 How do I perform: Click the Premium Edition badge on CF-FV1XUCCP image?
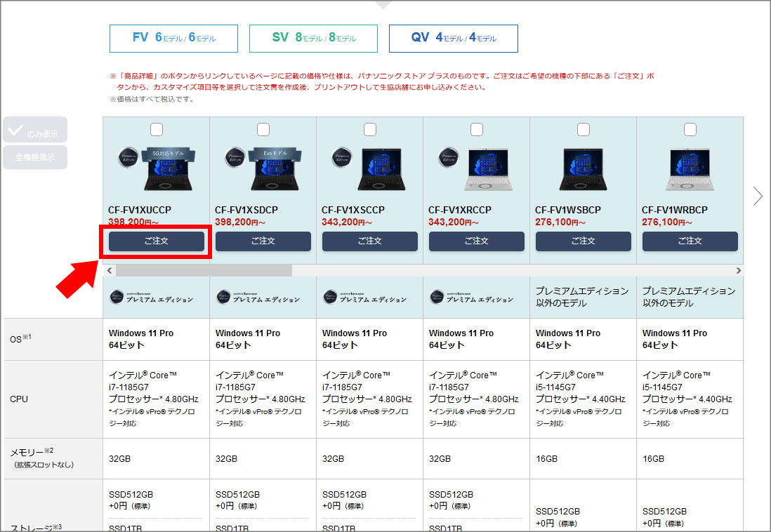coord(128,157)
